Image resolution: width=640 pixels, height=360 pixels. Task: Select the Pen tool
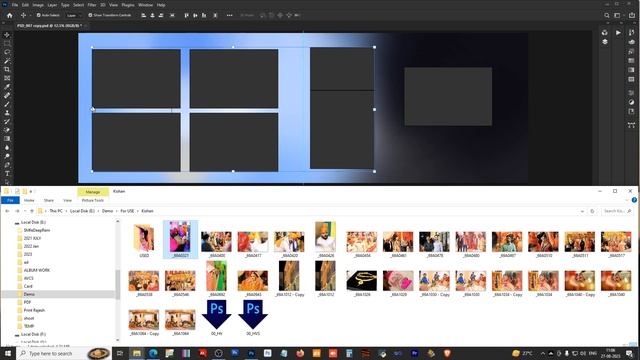7,165
